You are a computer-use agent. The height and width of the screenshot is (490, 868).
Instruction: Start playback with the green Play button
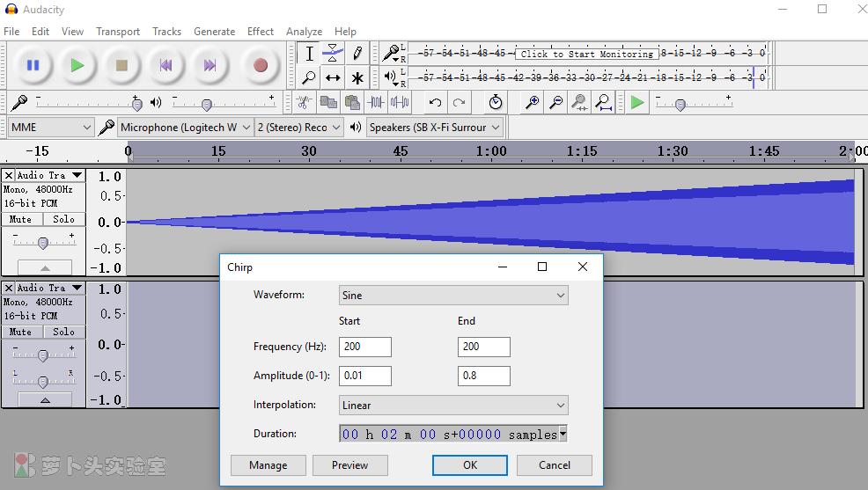pos(77,65)
